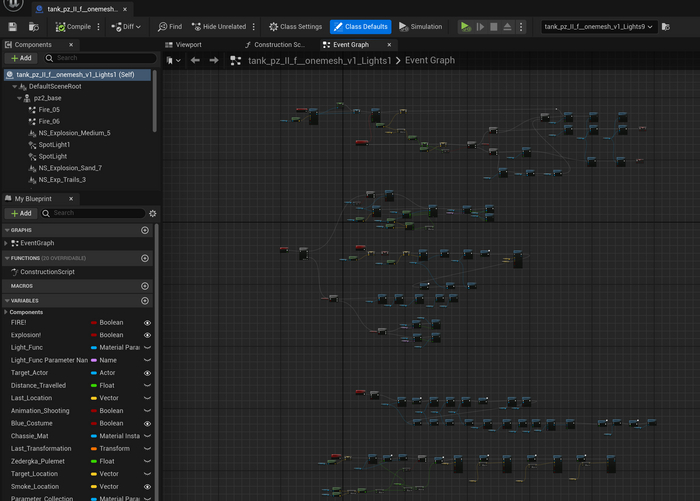Click the graph navigate back arrow
The width and height of the screenshot is (700, 501).
[196, 61]
